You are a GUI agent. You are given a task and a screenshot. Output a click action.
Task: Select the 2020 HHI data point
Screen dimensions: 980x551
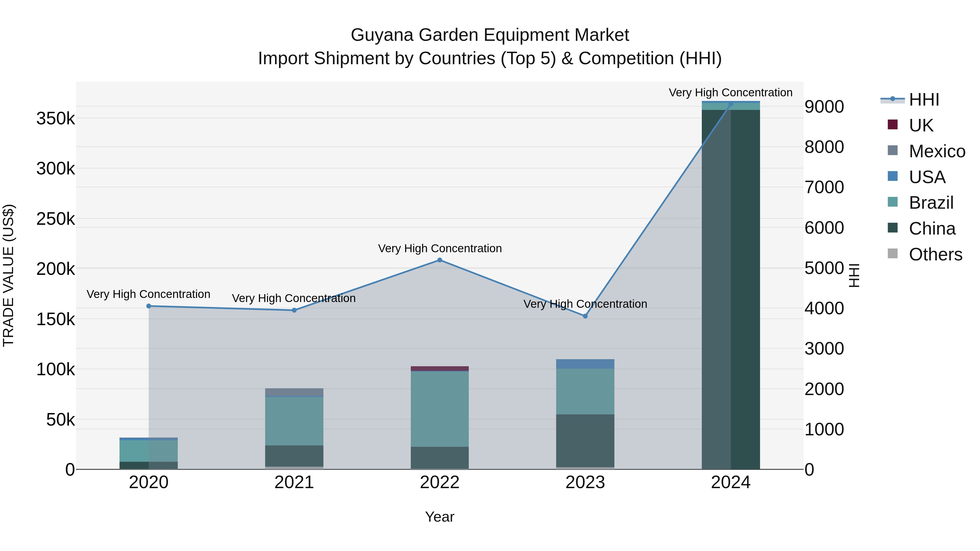149,306
